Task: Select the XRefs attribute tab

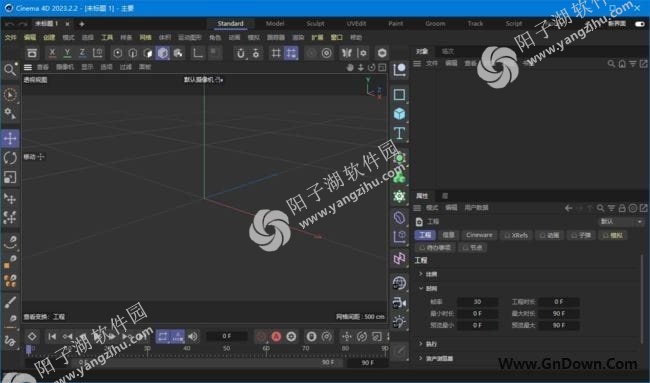Action: pyautogui.click(x=516, y=235)
